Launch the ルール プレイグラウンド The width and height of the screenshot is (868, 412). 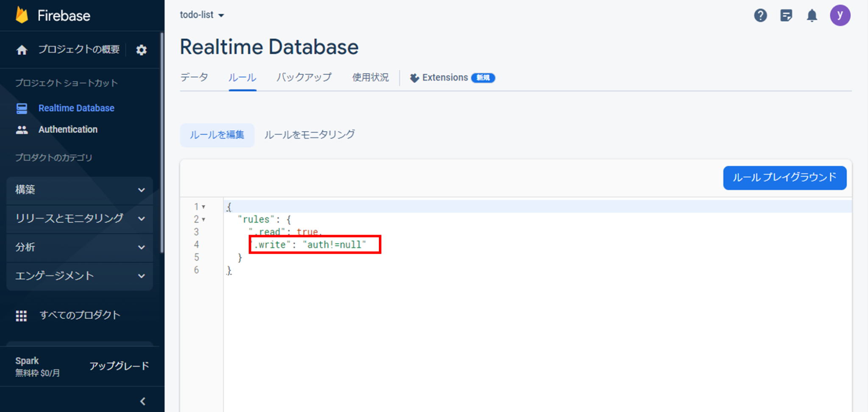click(785, 178)
